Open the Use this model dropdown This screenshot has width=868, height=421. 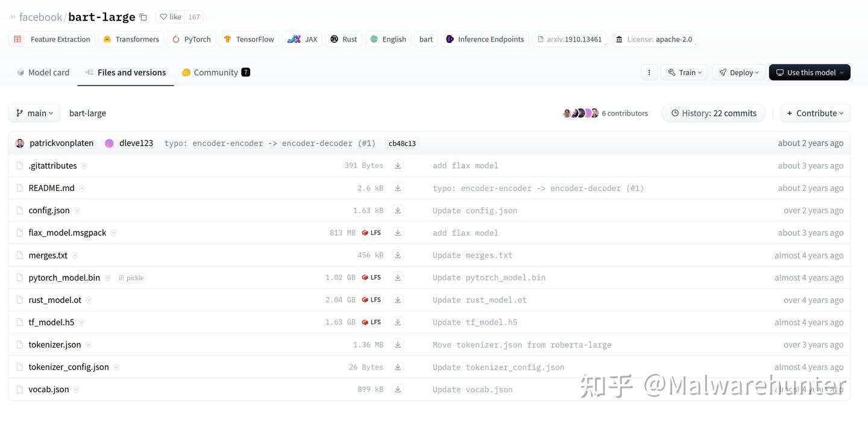coord(810,72)
